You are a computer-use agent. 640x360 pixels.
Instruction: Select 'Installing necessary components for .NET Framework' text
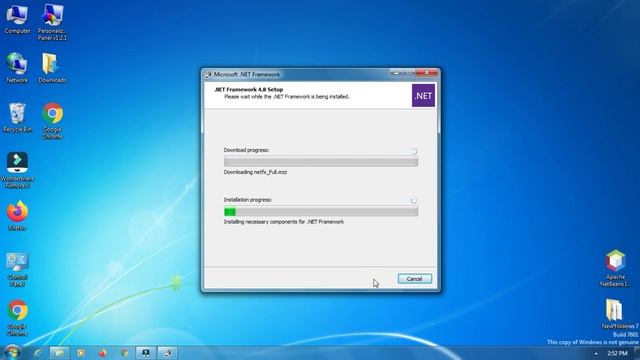click(284, 222)
